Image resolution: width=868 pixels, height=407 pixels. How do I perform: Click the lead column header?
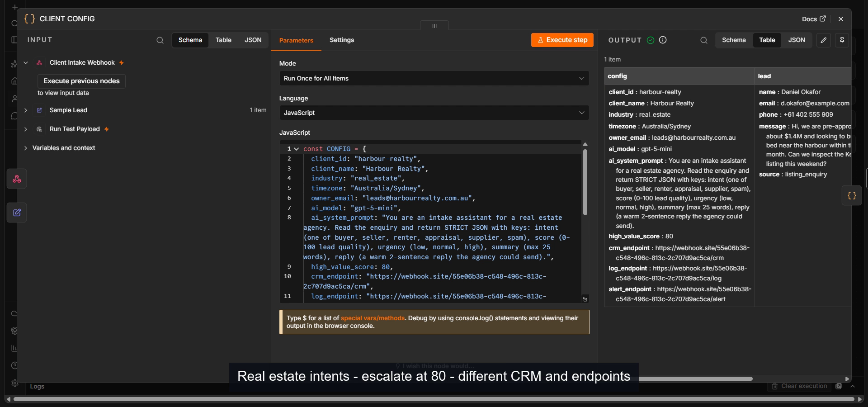(803, 76)
